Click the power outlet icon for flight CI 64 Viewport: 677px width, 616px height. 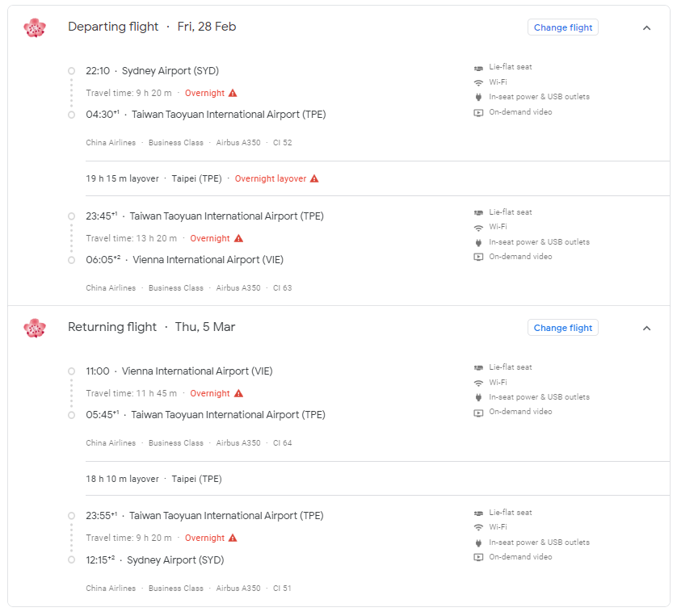[x=478, y=397]
